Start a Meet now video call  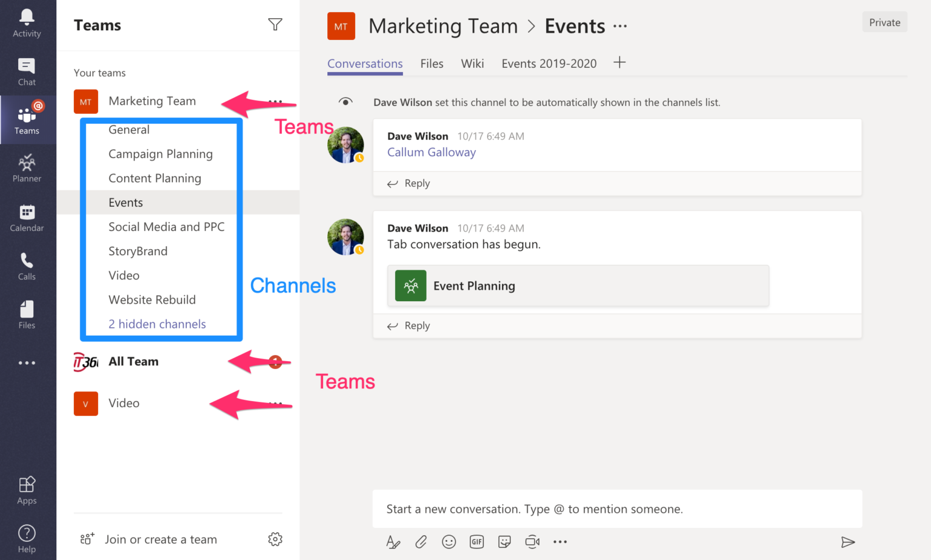[533, 542]
